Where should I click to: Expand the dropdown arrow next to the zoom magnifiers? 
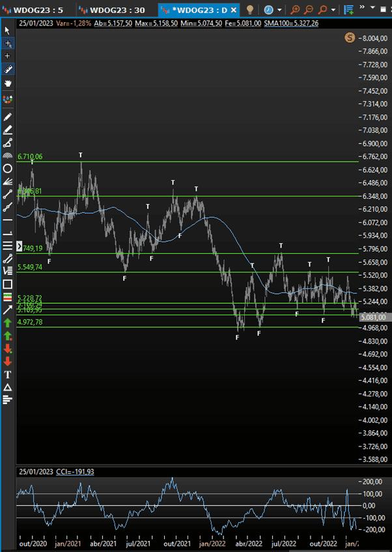coord(334,10)
